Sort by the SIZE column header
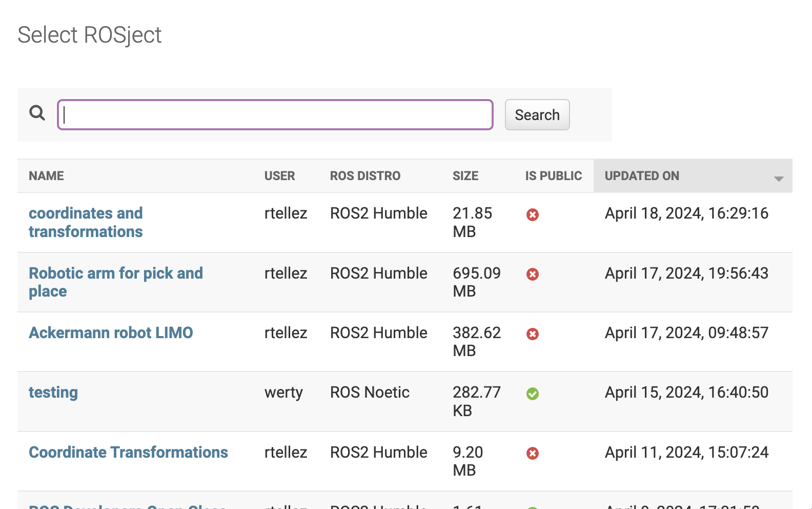 (x=465, y=176)
